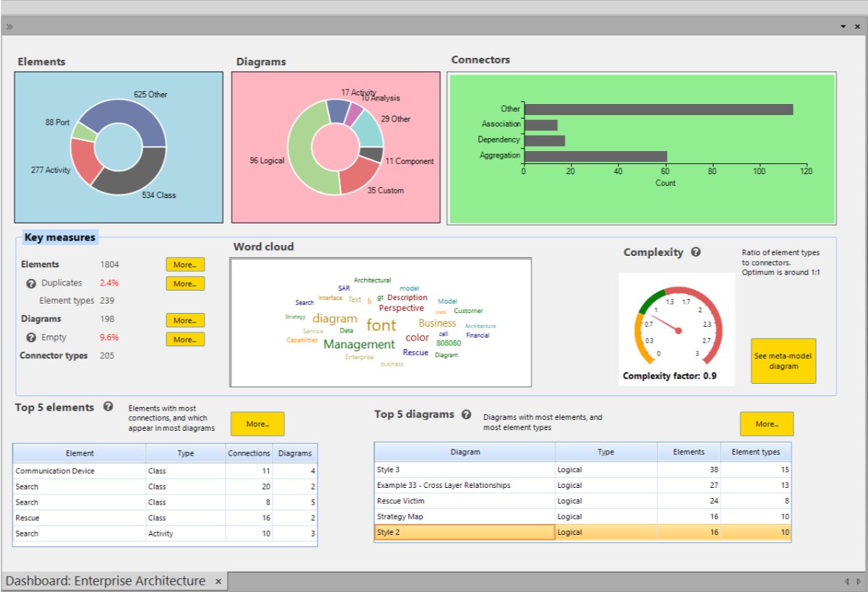This screenshot has width=868, height=592.
Task: Select the Search row with type Activity
Action: click(x=165, y=533)
